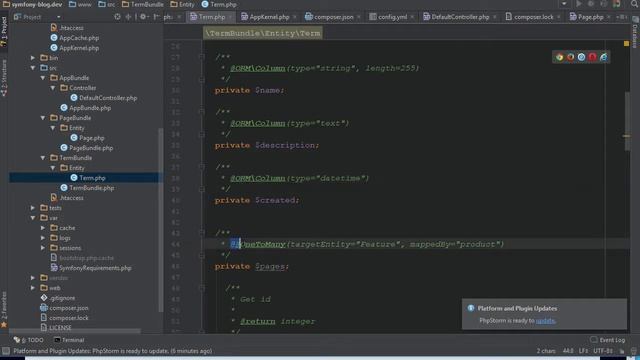The width and height of the screenshot is (640, 360).
Task: Open the TODO tool window
Action: click(x=29, y=340)
